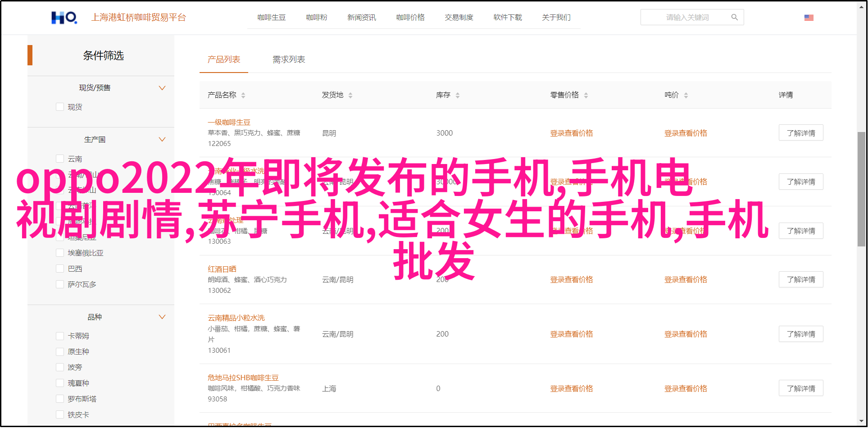868x428 pixels.
Task: Sort by 零售价格 column arrows
Action: (586, 95)
